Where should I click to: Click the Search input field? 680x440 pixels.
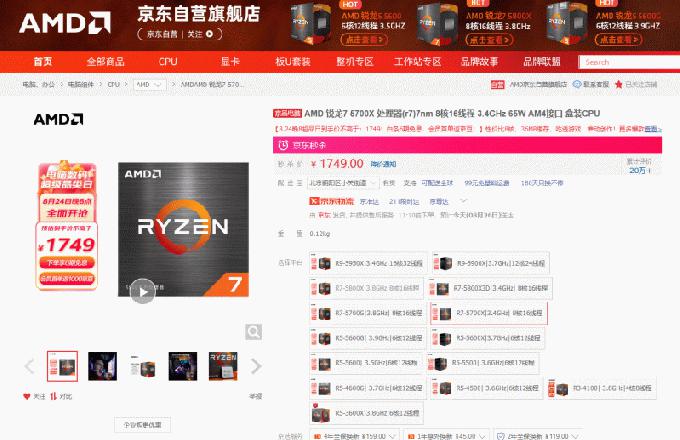(x=630, y=62)
